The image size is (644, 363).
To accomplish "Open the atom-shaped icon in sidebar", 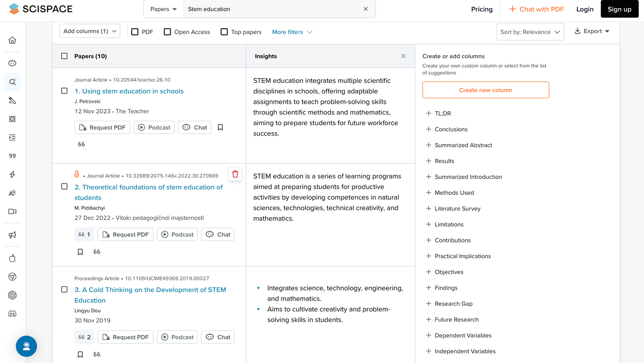I will tap(12, 119).
